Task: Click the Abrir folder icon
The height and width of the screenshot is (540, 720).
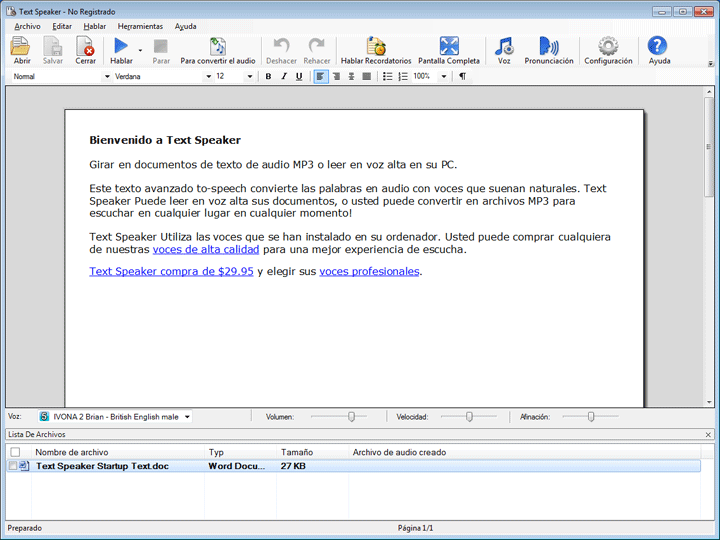Action: [x=22, y=47]
